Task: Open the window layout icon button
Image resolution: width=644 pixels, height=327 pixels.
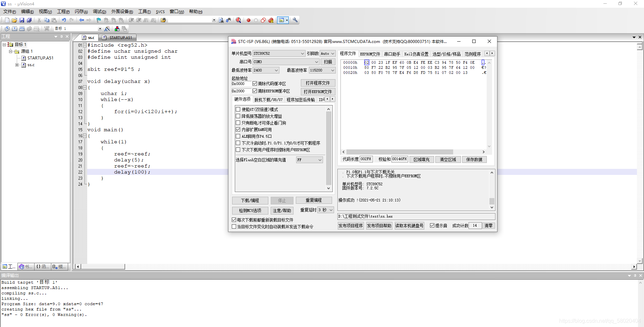Action: point(281,20)
